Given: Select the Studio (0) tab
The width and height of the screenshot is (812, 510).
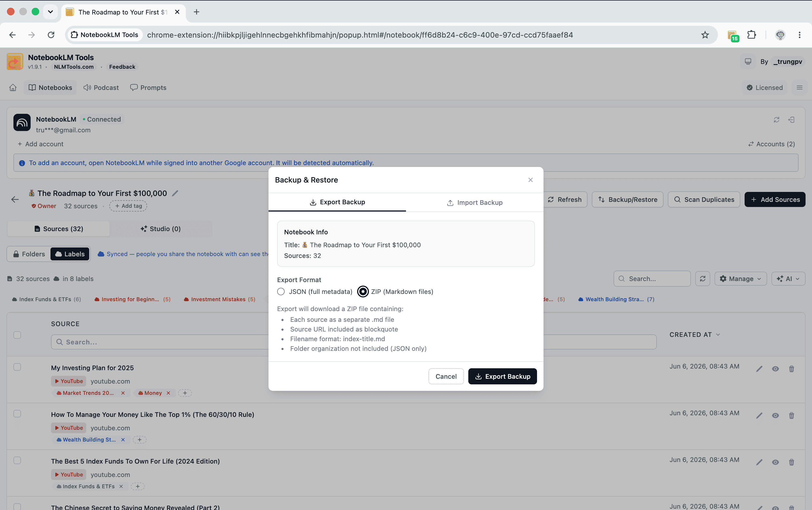Looking at the screenshot, I should (x=161, y=229).
